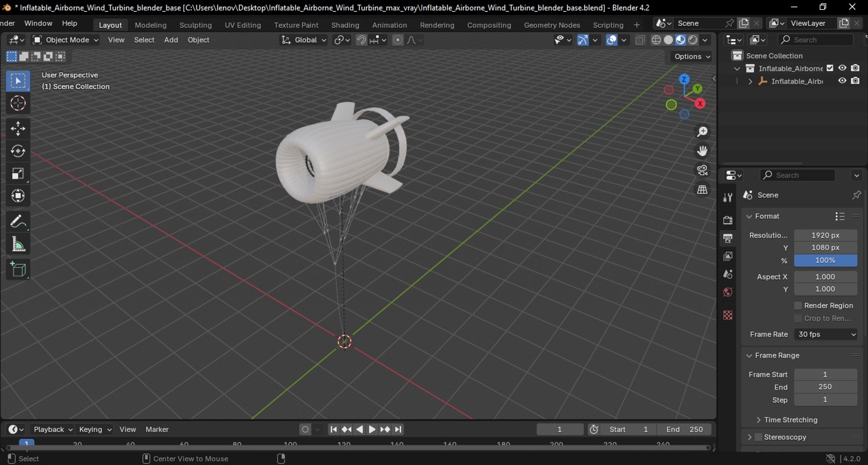
Task: Switch to solid viewport shading
Action: click(x=669, y=40)
